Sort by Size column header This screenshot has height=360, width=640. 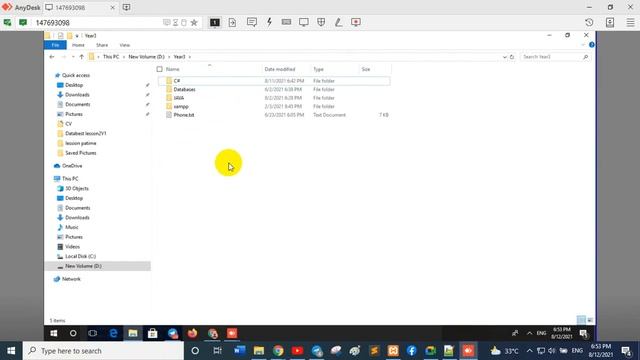pyautogui.click(x=366, y=69)
